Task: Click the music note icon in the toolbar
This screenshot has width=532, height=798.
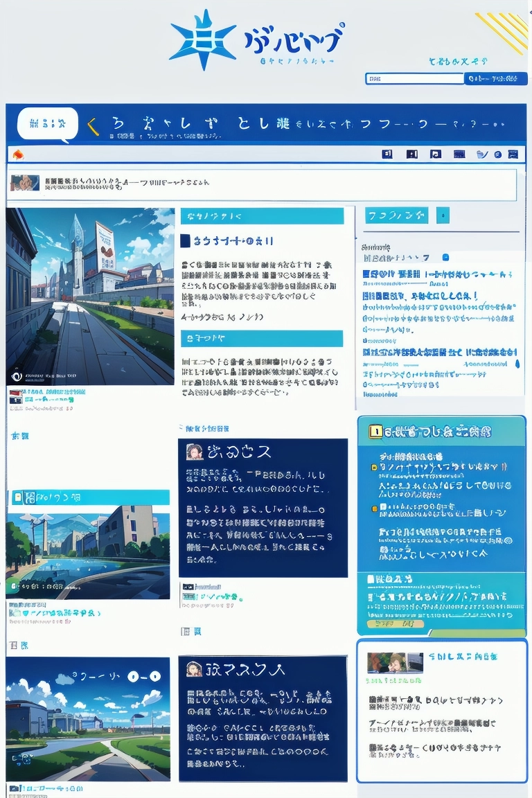Action: 435,154
